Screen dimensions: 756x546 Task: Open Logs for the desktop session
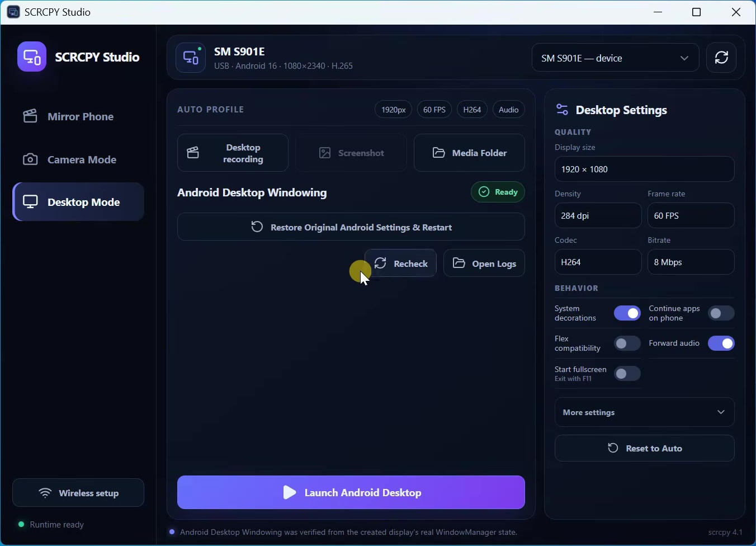(x=484, y=263)
